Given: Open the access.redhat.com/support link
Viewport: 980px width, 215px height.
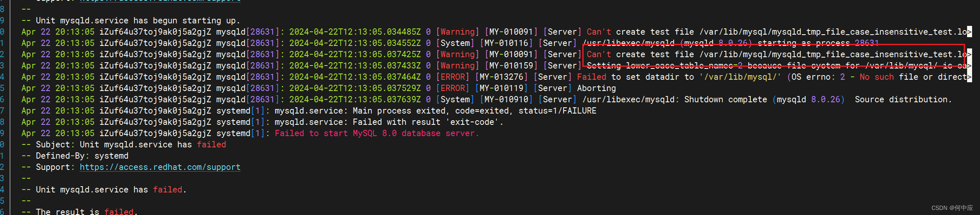Looking at the screenshot, I should pyautogui.click(x=160, y=167).
